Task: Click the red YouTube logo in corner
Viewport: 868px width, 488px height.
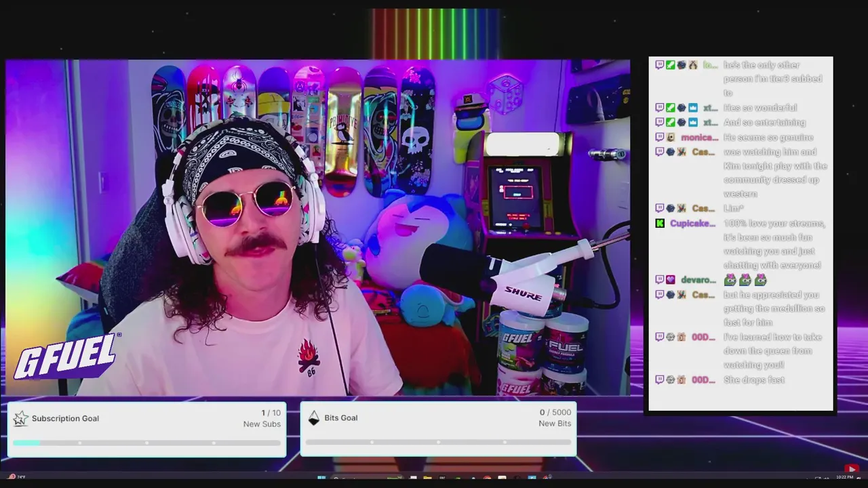Action: 852,468
